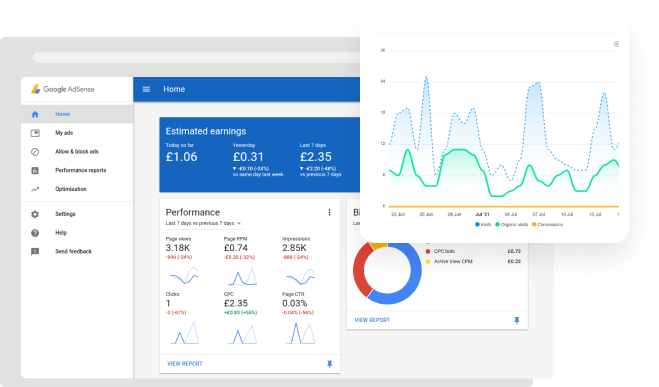Click the Help question mark icon
This screenshot has width=659, height=387.
pos(35,233)
